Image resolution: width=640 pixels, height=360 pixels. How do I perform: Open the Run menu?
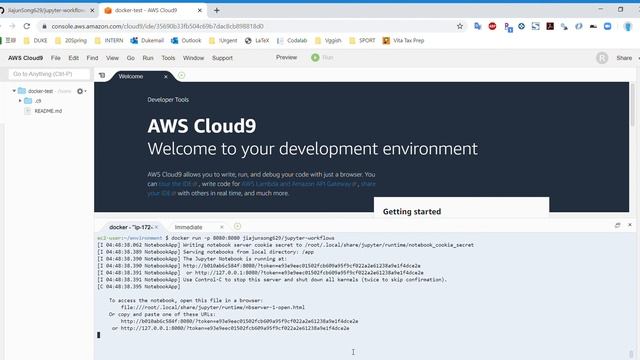tap(148, 58)
